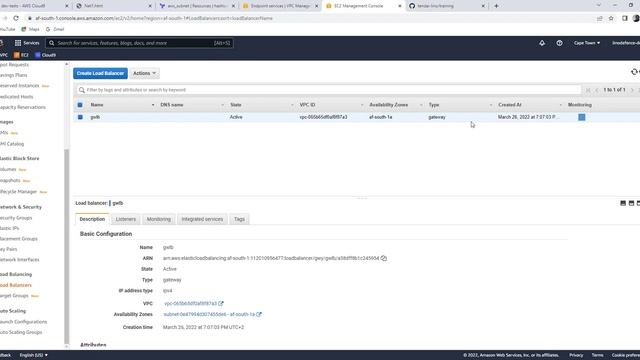Open a new browser tab

coord(496,6)
